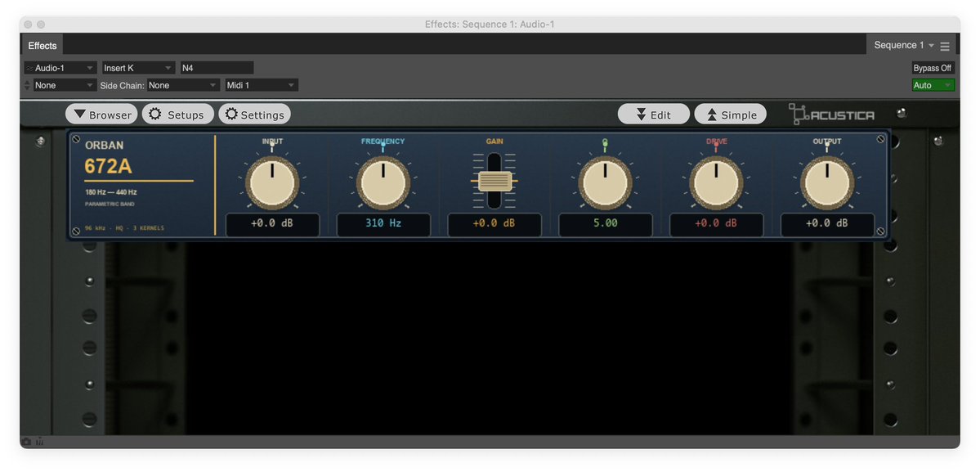
Task: Open the Setups gear button
Action: coord(178,115)
